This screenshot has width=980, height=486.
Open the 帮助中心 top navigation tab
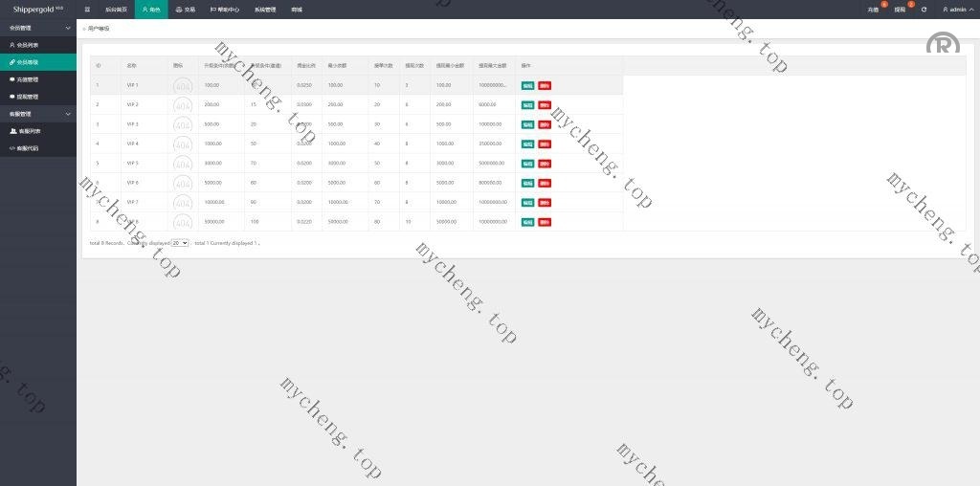click(224, 9)
